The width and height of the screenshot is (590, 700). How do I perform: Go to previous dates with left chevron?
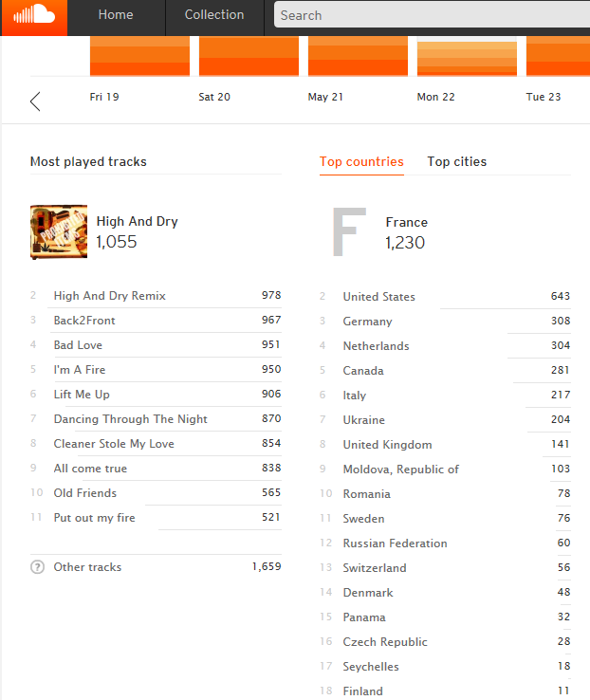click(x=35, y=101)
